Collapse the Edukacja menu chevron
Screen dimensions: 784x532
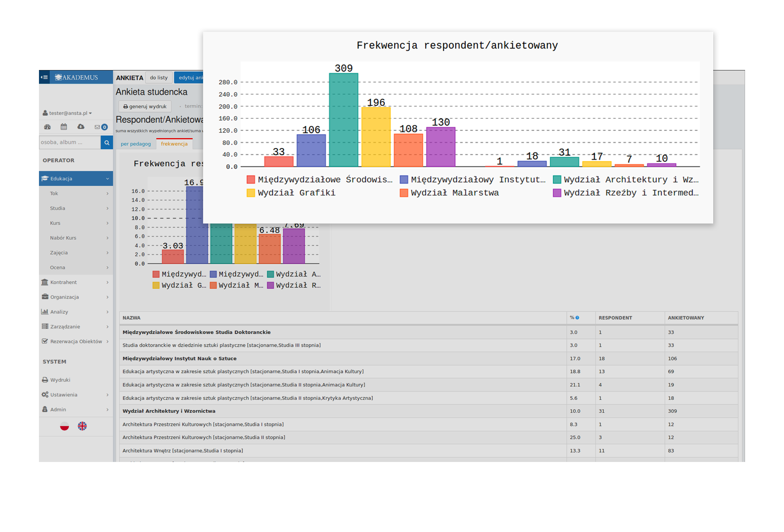(107, 179)
